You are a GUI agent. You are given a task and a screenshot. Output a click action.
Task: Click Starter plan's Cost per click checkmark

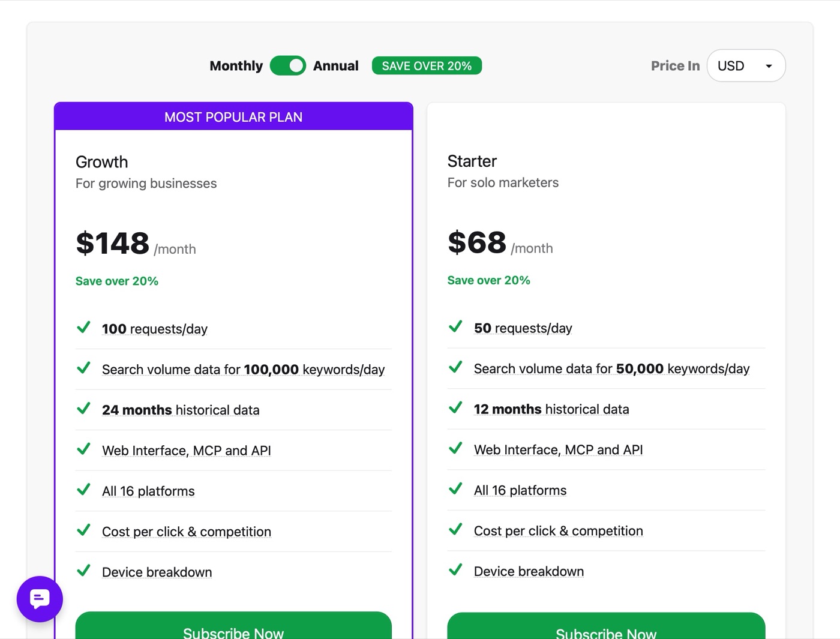[x=455, y=529]
